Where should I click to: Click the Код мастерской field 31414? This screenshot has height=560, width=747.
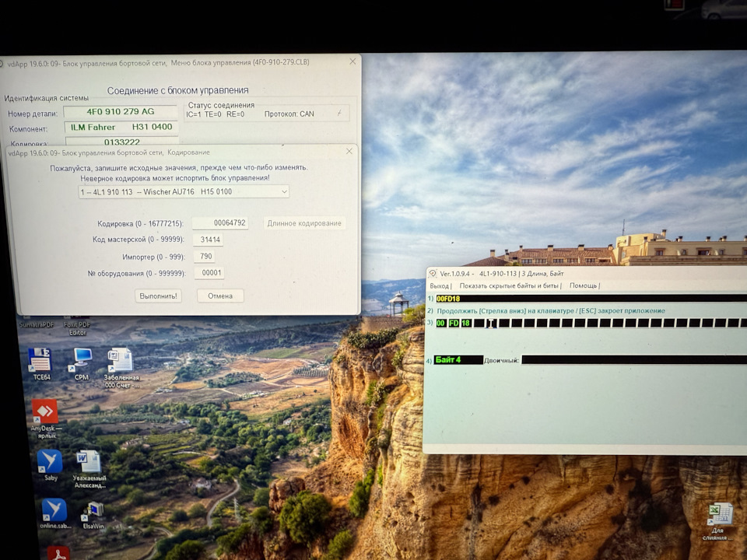tap(209, 240)
